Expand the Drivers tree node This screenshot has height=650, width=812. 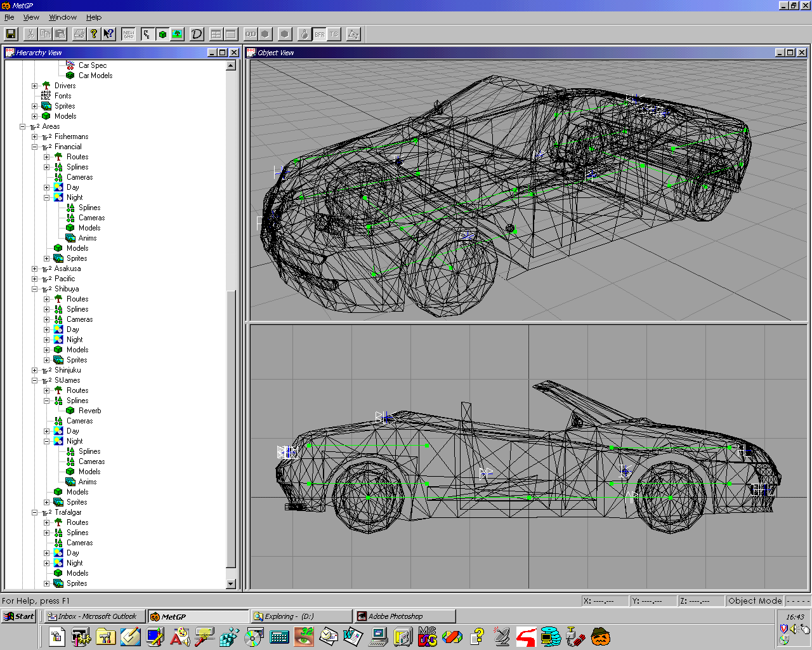[x=35, y=86]
